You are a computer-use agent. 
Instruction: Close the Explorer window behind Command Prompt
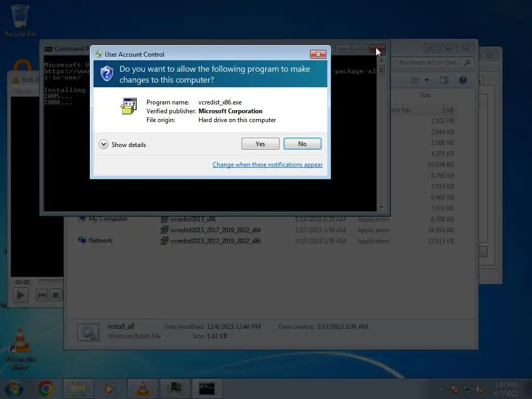pos(465,48)
